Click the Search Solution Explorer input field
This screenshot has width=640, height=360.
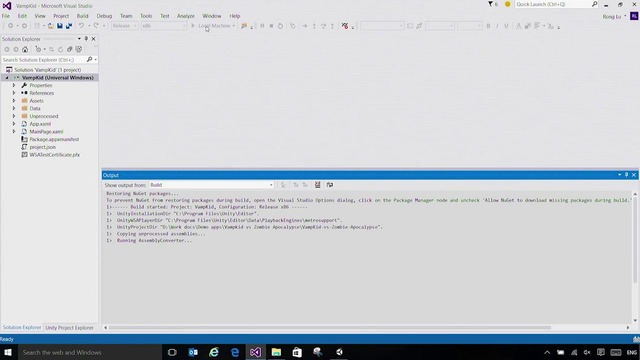pos(43,60)
